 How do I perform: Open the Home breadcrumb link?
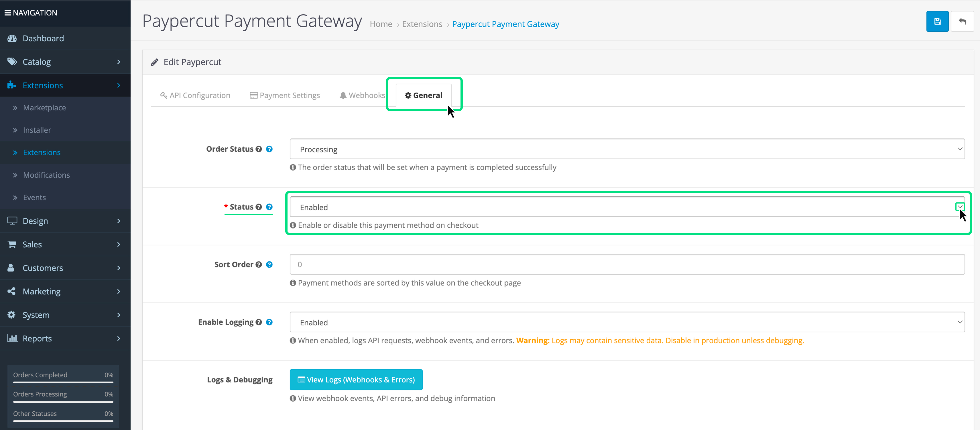point(381,24)
